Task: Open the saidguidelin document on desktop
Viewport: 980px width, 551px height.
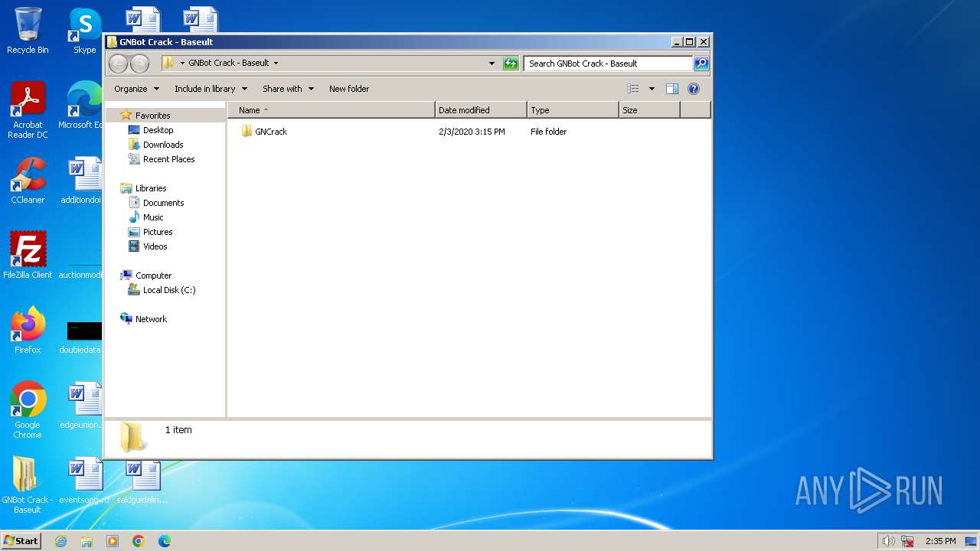Action: [x=142, y=482]
